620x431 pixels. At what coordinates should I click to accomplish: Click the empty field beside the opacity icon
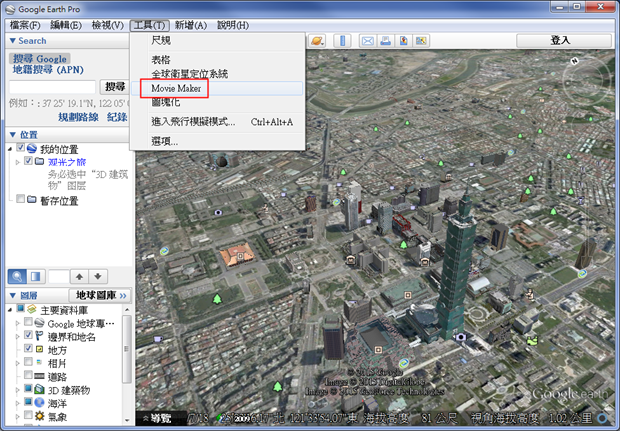59,276
